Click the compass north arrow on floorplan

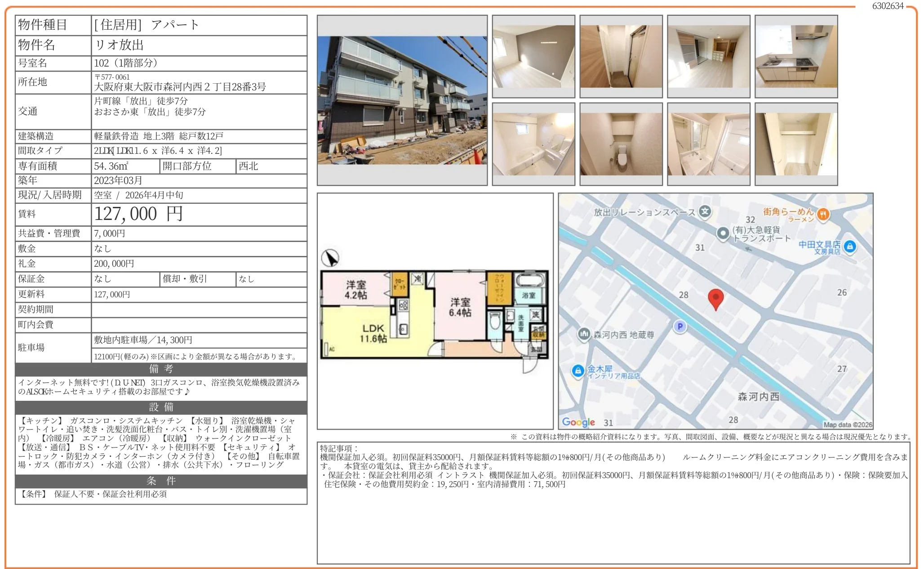[x=330, y=258]
